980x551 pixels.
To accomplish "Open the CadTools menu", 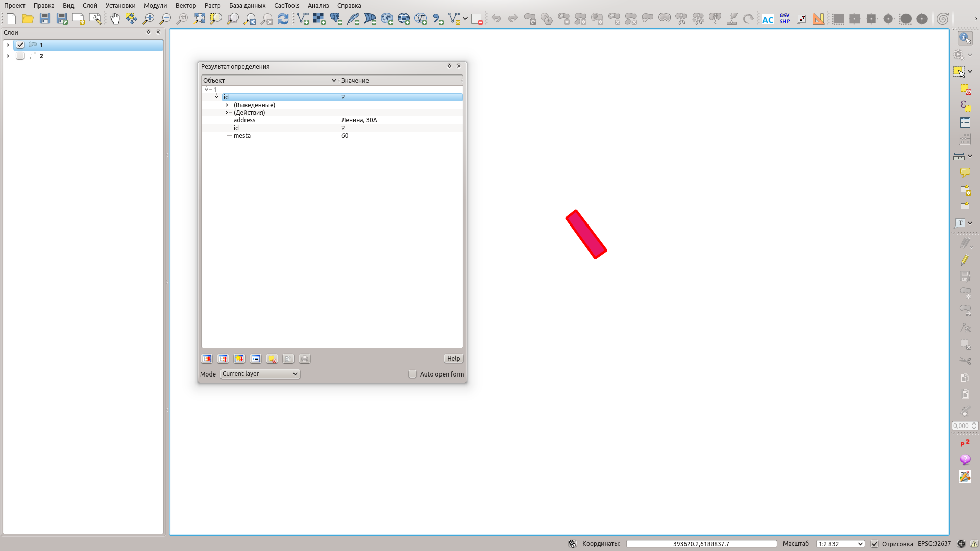I will pos(286,6).
